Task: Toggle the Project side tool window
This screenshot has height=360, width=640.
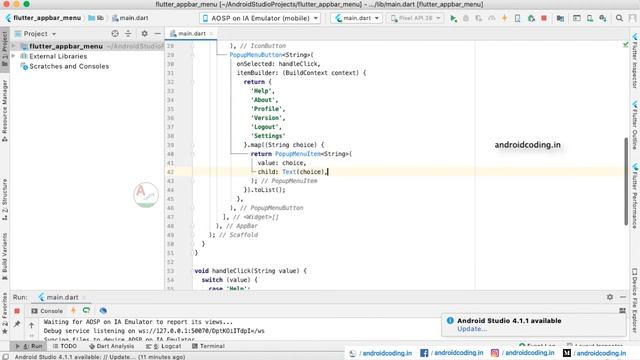Action: (4, 49)
